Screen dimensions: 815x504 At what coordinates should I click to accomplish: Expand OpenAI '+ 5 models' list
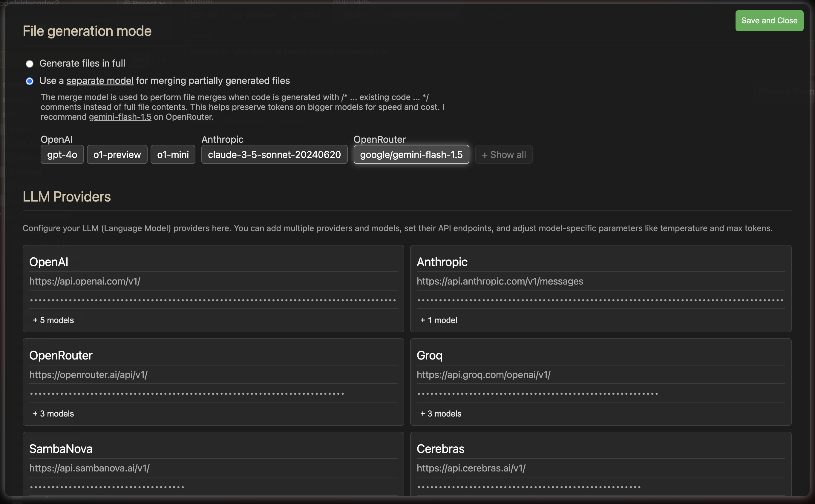click(53, 320)
